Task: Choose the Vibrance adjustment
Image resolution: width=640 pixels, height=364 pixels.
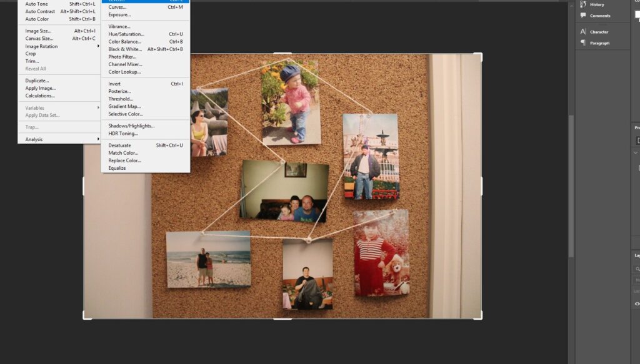Action: pyautogui.click(x=145, y=26)
